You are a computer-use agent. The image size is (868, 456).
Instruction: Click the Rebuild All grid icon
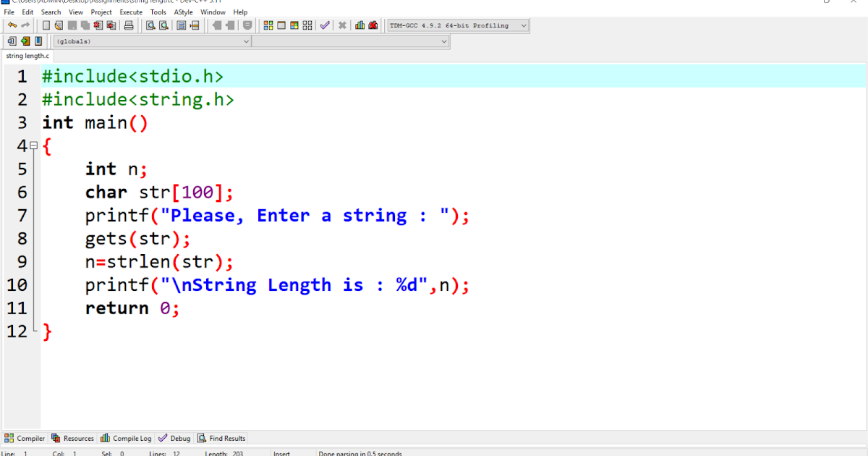[x=307, y=25]
